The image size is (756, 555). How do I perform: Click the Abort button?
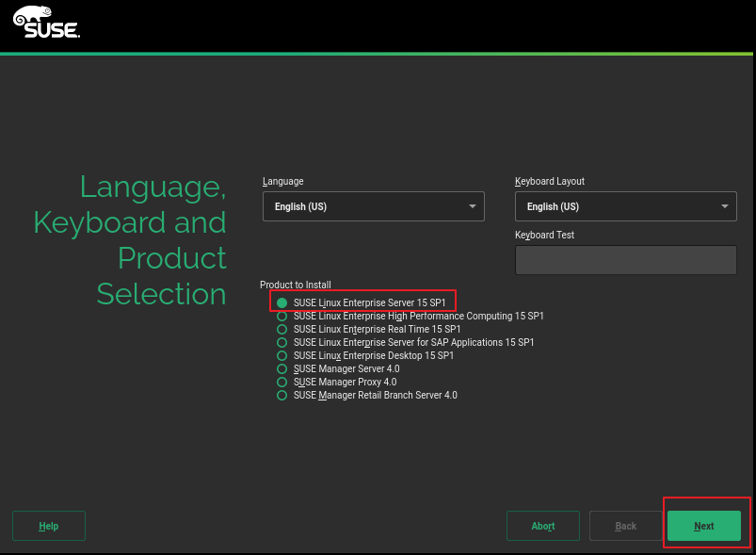click(x=543, y=526)
